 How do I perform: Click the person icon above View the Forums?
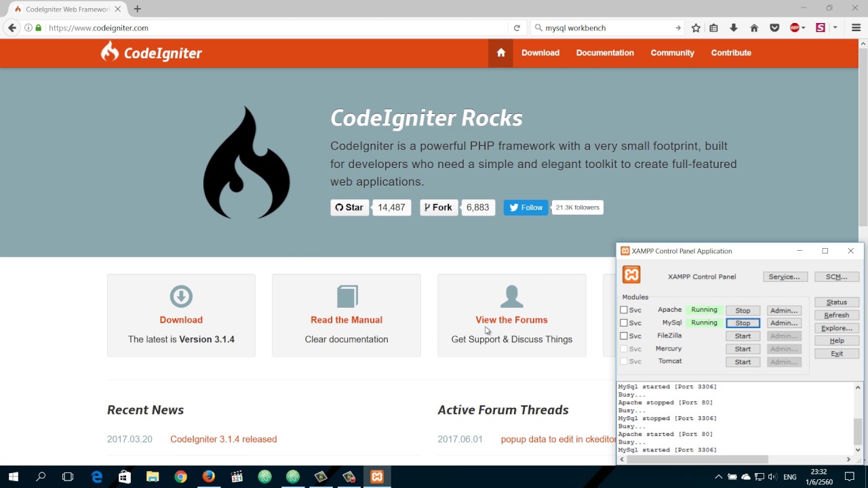click(x=512, y=296)
